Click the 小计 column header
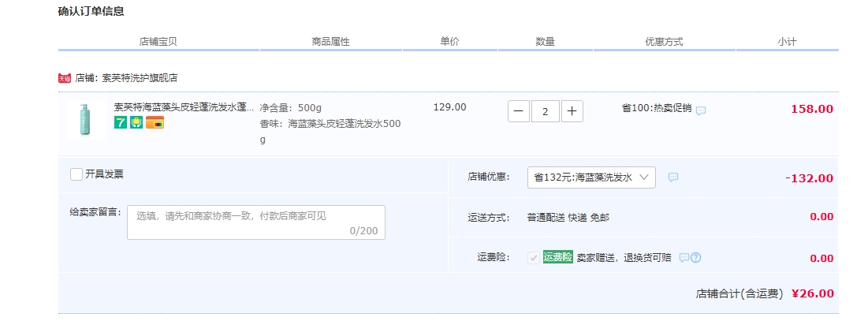 pos(787,42)
